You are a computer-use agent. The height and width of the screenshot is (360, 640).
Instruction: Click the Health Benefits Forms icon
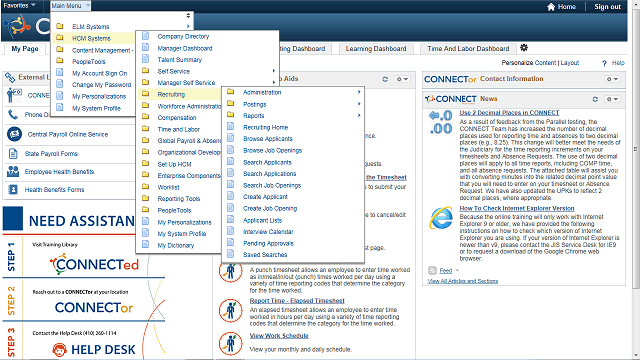click(x=13, y=189)
